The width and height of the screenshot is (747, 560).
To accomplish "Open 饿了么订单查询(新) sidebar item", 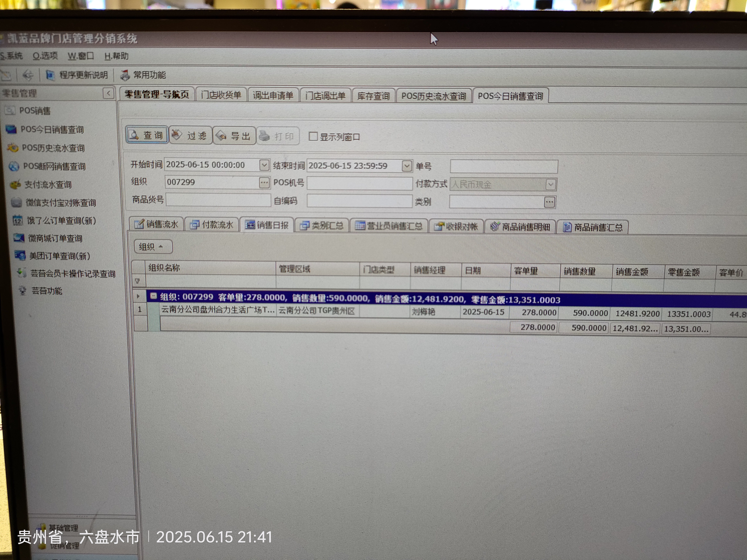I will pyautogui.click(x=61, y=220).
